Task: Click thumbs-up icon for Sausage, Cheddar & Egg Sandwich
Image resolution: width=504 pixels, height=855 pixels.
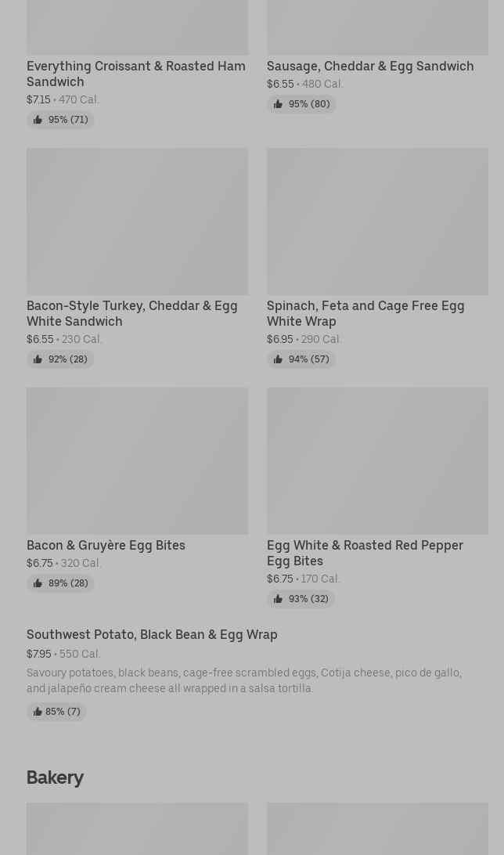Action: point(278,104)
